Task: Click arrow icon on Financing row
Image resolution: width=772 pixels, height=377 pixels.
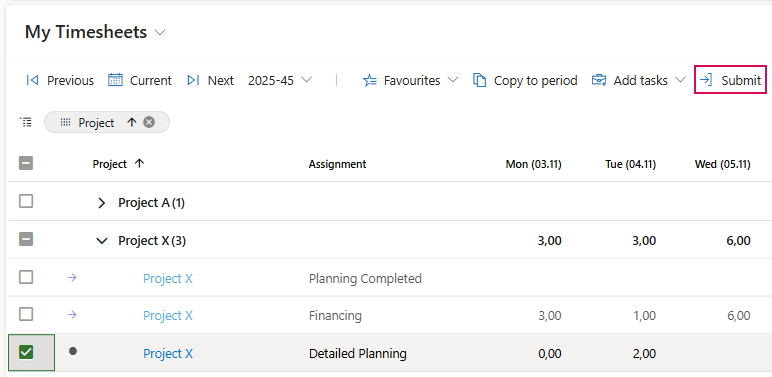Action: tap(72, 314)
